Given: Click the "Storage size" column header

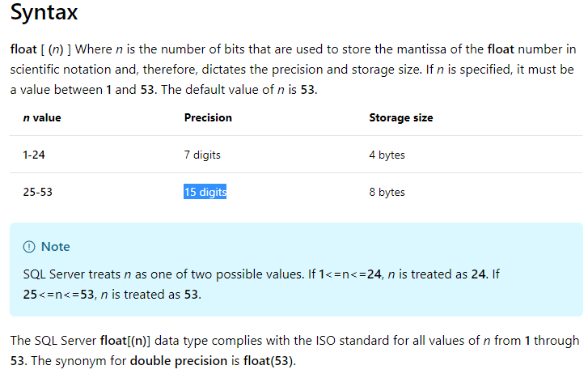Looking at the screenshot, I should [x=401, y=118].
